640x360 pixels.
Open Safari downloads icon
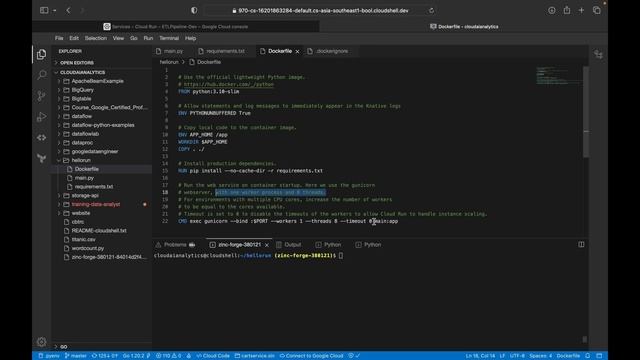(551, 10)
